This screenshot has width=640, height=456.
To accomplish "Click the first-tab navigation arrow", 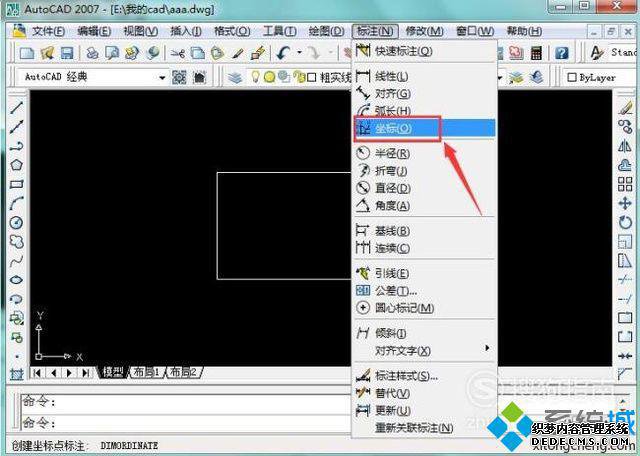I will (38, 373).
